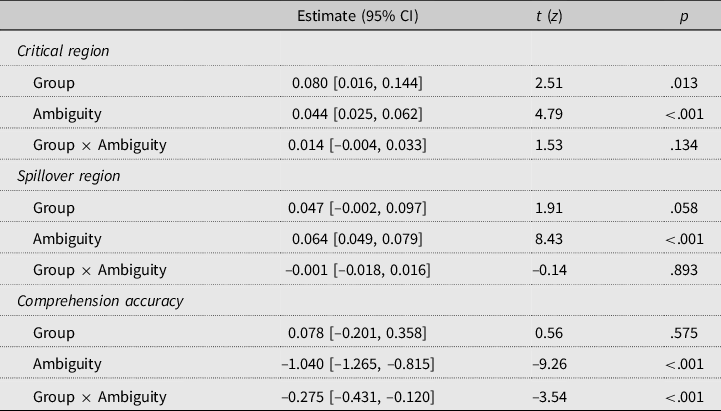This screenshot has height=411, width=721.
Task: Select the t value 2.51
Action: [x=549, y=82]
